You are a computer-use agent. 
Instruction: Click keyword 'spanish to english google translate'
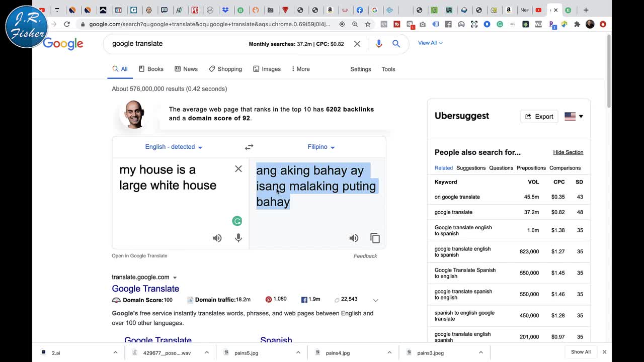464,316
